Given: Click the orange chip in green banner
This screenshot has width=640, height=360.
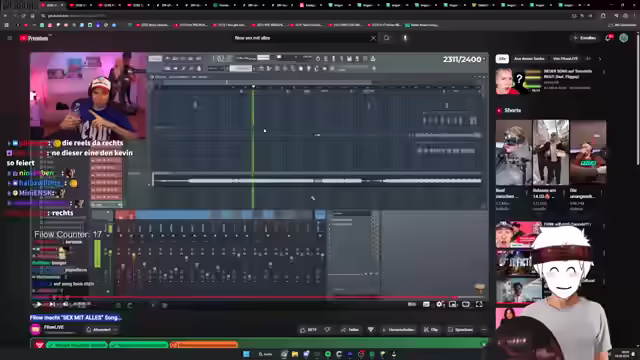Looking at the screenshot, I should (x=204, y=345).
